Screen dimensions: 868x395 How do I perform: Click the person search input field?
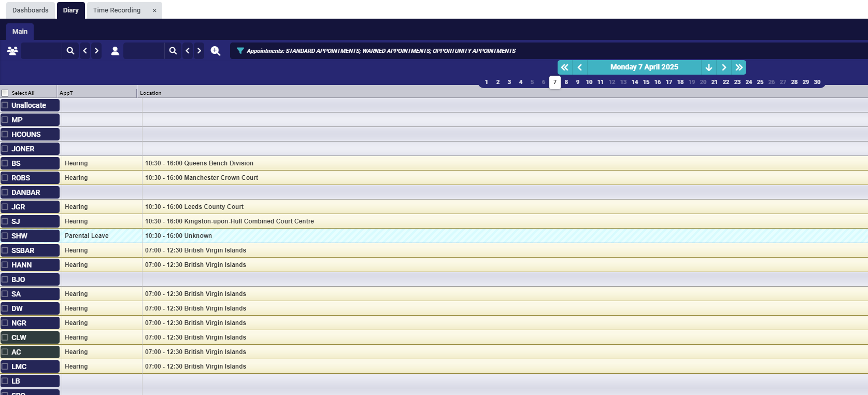[144, 51]
